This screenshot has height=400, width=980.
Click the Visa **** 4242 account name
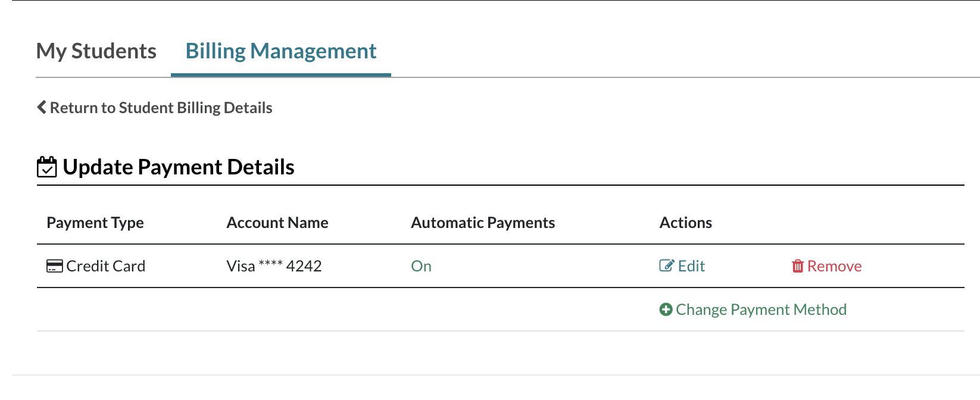point(274,266)
